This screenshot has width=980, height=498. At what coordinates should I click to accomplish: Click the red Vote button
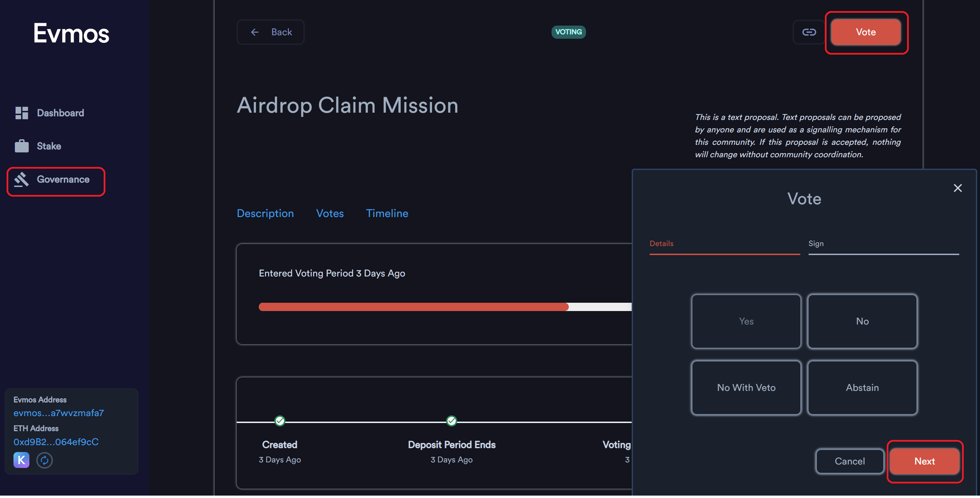tap(866, 32)
